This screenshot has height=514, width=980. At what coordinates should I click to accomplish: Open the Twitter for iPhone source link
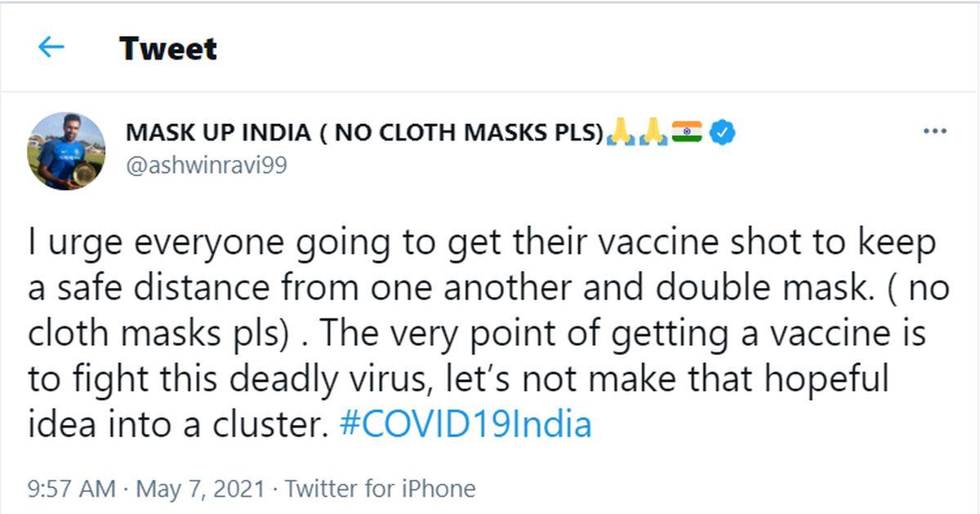tap(380, 489)
